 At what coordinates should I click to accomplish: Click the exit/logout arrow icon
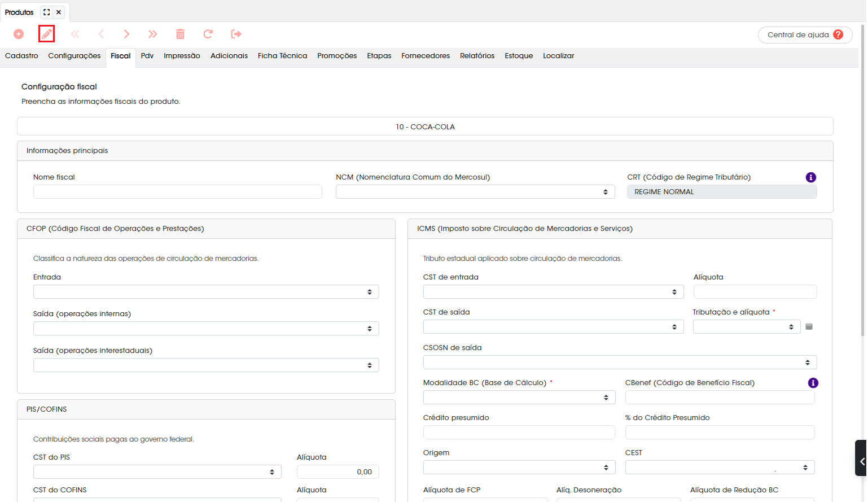[x=236, y=34]
